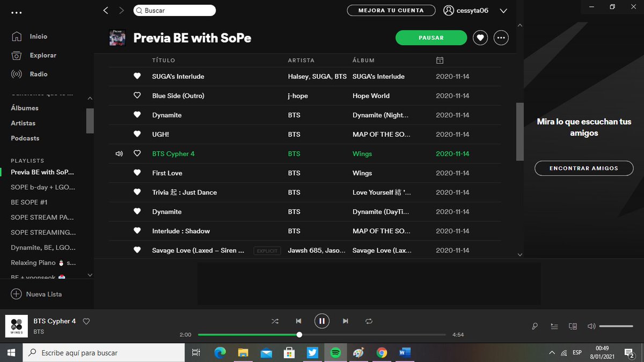Click the green PAUSAR button
Viewport: 644px width, 362px height.
431,38
